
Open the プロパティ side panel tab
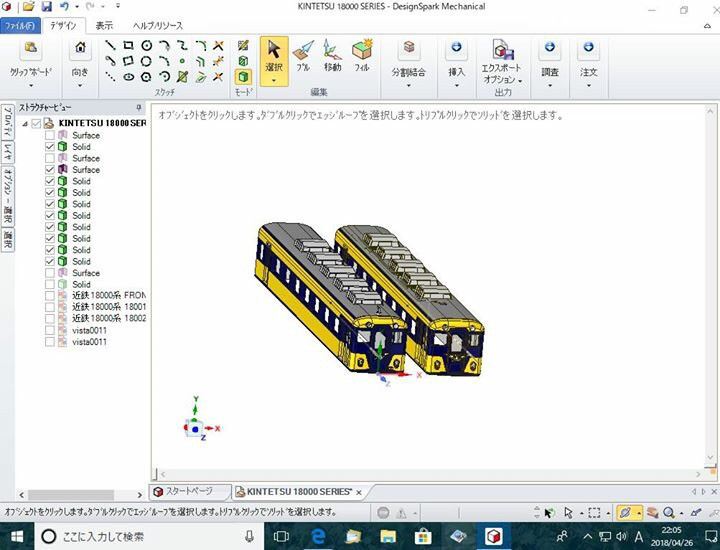click(7, 122)
